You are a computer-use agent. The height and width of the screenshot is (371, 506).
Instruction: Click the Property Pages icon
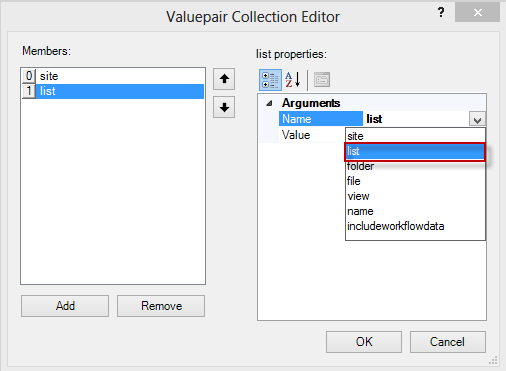322,80
